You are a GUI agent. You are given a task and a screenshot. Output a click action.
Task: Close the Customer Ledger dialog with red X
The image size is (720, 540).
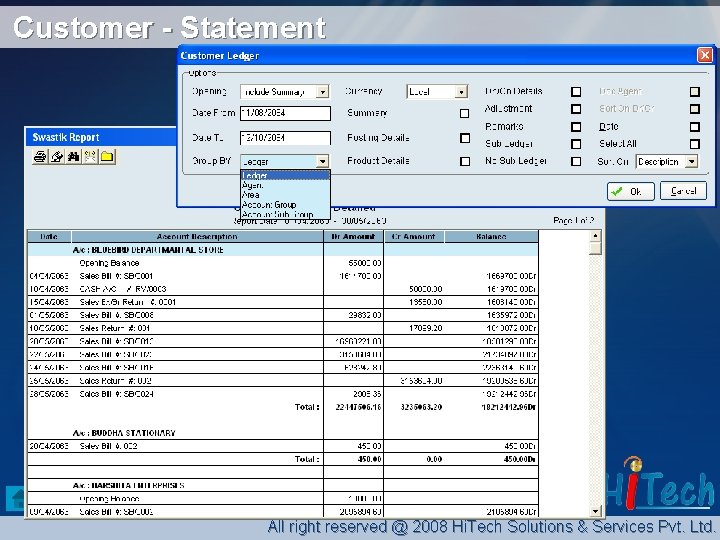[705, 56]
